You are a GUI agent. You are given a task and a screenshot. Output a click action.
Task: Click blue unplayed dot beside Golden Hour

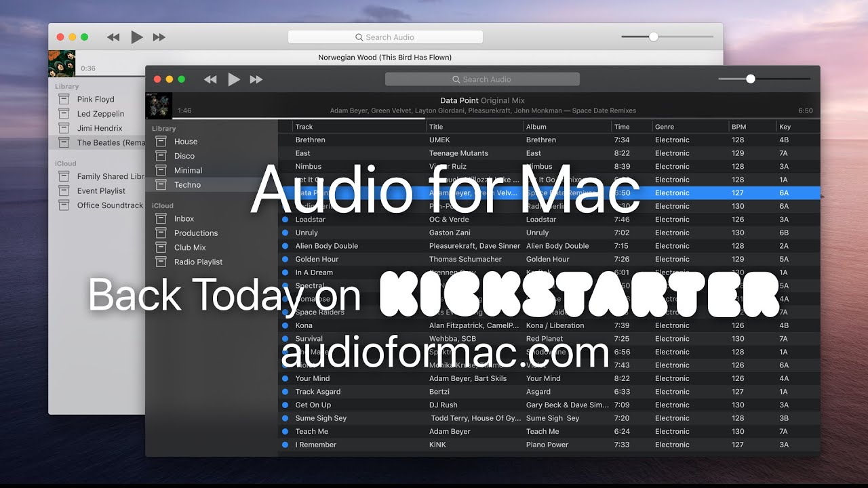[x=285, y=259]
